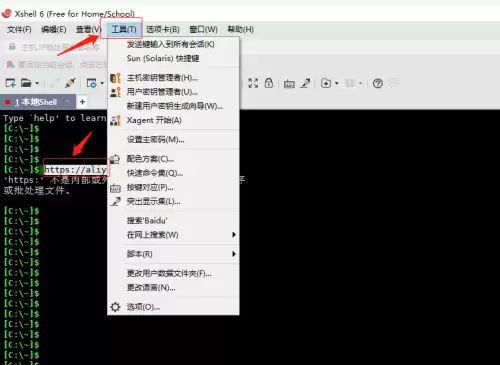
Task: Add a new tab with the plus button
Action: click(x=83, y=102)
